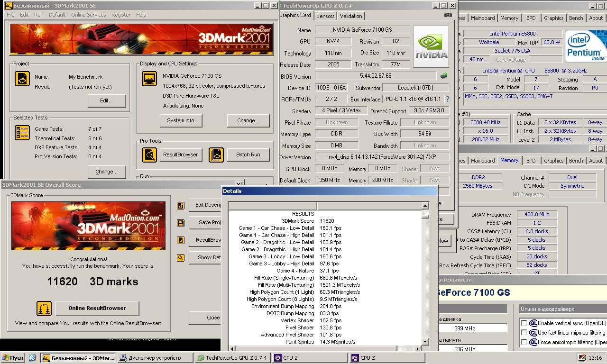
Task: Open the Register menu
Action: 121,15
